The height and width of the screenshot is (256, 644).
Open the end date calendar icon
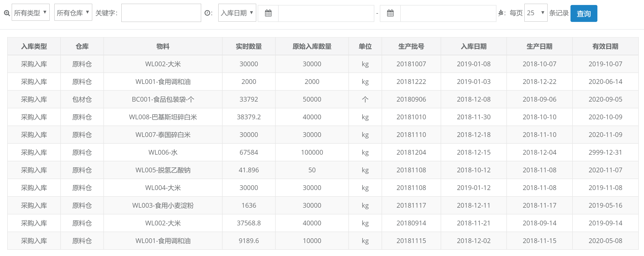pos(390,13)
